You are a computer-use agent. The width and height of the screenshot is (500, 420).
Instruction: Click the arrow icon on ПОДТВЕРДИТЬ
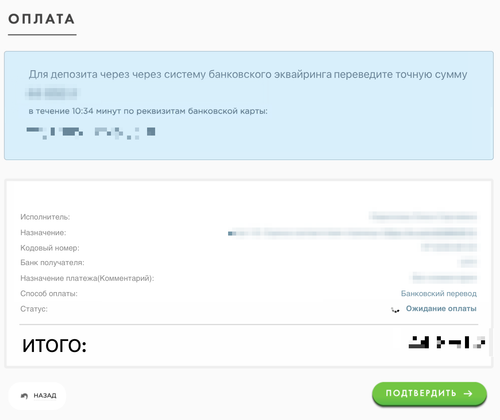468,393
